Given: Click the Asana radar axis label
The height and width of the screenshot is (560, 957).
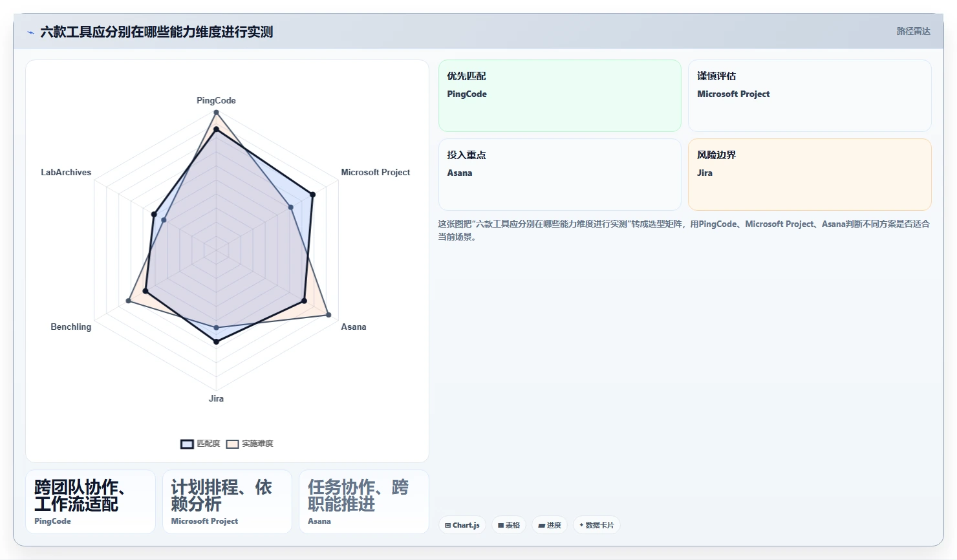Looking at the screenshot, I should (x=354, y=327).
